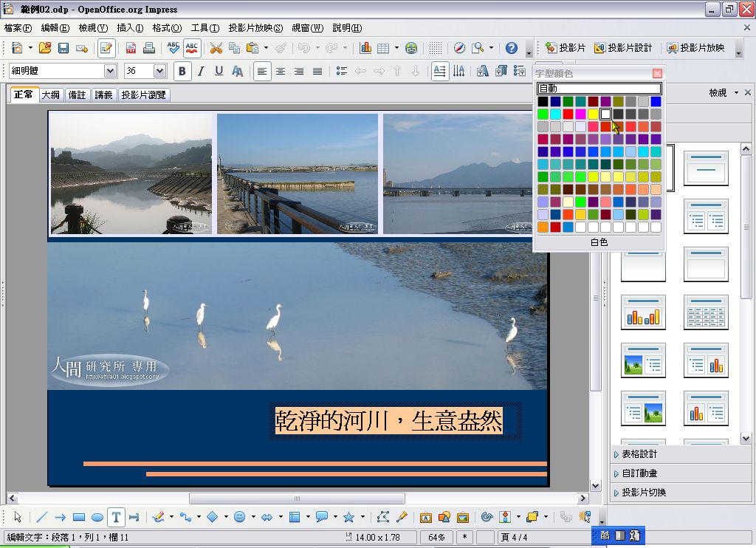This screenshot has width=756, height=548.
Task: Open the Fontwork Gallery icon
Action: (426, 517)
